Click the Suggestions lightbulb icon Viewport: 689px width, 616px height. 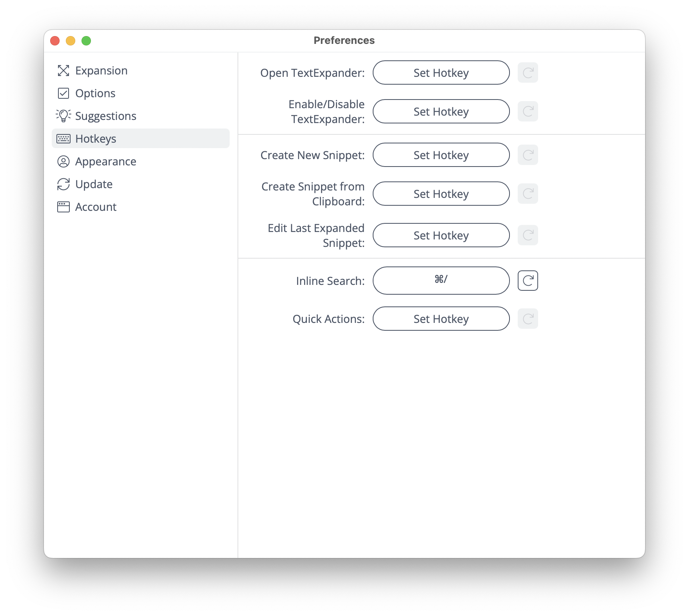(63, 116)
